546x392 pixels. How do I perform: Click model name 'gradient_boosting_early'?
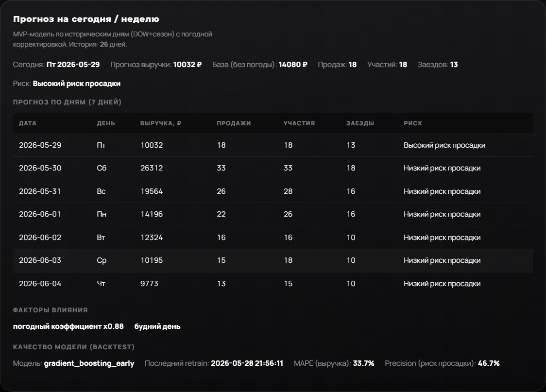point(89,363)
